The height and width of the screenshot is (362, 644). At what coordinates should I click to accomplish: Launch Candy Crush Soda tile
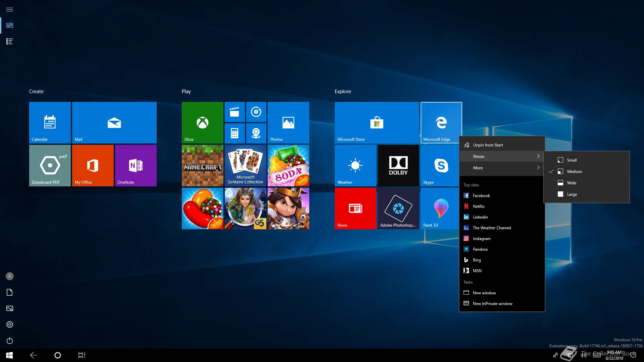288,166
